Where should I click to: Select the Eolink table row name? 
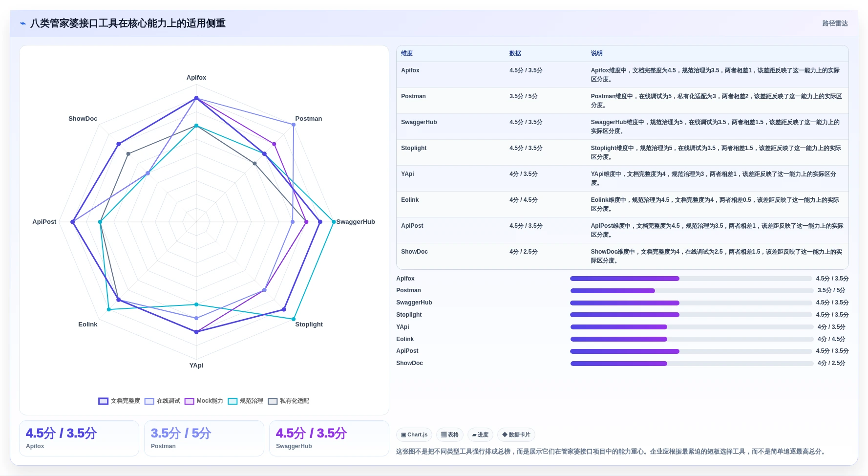(x=410, y=200)
